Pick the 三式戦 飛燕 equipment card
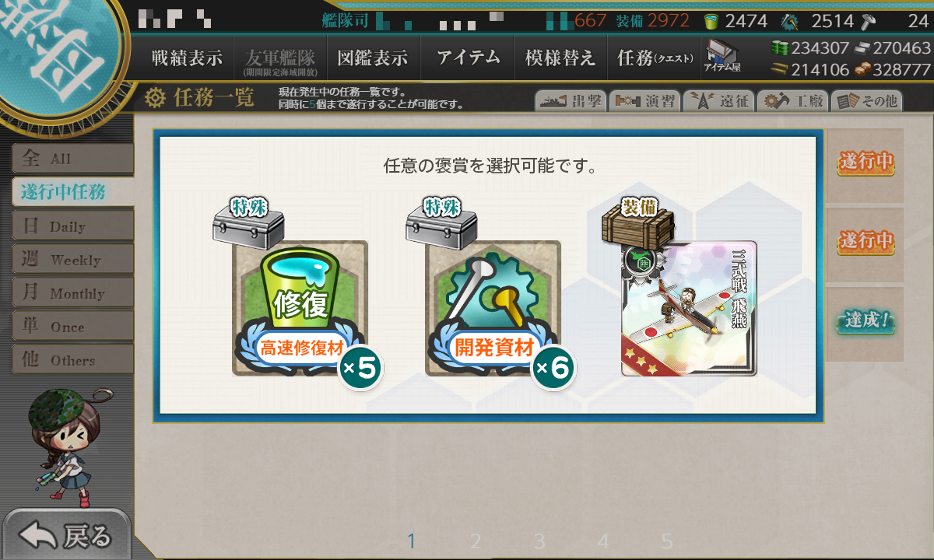The width and height of the screenshot is (934, 560). click(689, 309)
